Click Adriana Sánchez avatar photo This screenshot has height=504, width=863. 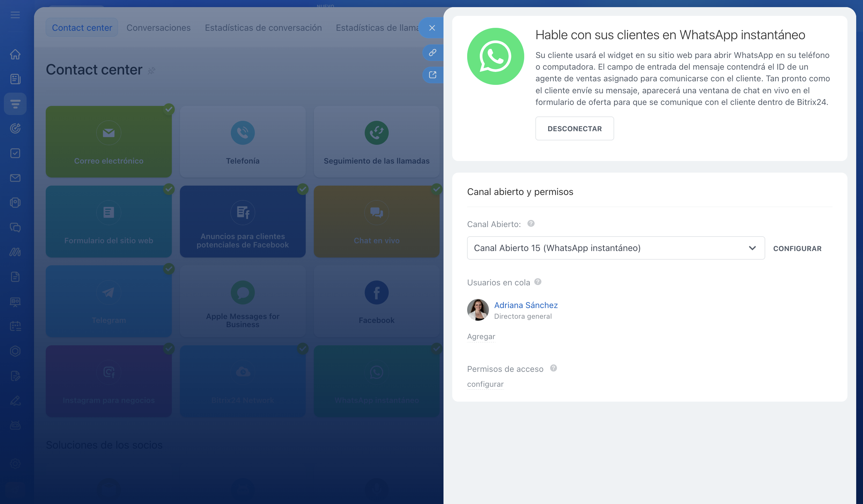pos(478,310)
